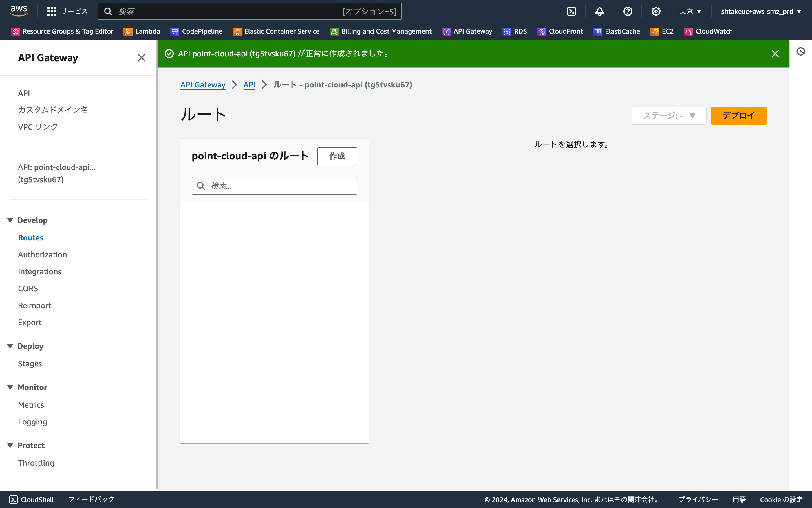Follow the API Gateway breadcrumb link

tap(203, 85)
